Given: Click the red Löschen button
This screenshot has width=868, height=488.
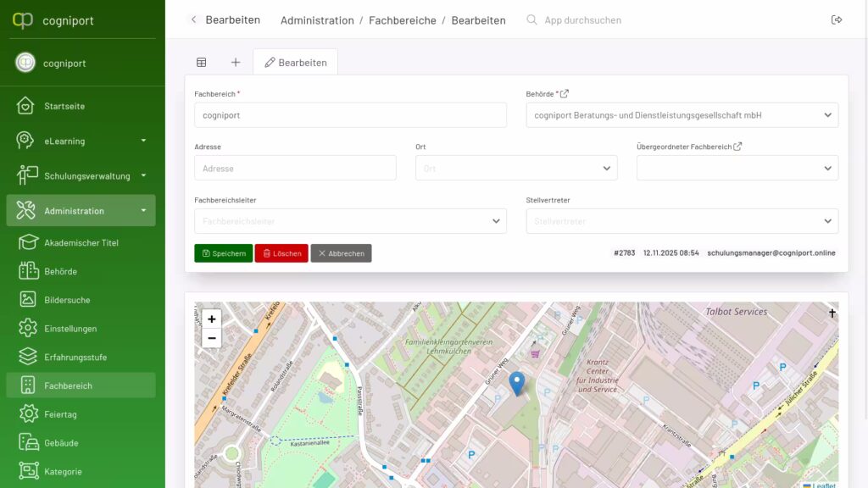Looking at the screenshot, I should (281, 253).
